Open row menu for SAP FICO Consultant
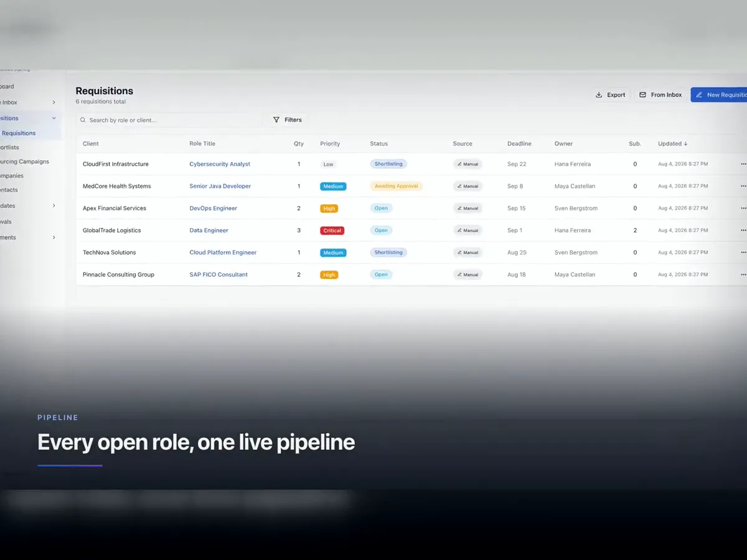 [743, 274]
